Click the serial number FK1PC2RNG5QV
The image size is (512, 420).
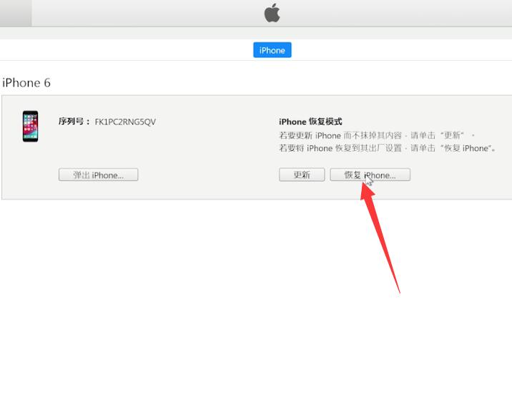tap(125, 122)
